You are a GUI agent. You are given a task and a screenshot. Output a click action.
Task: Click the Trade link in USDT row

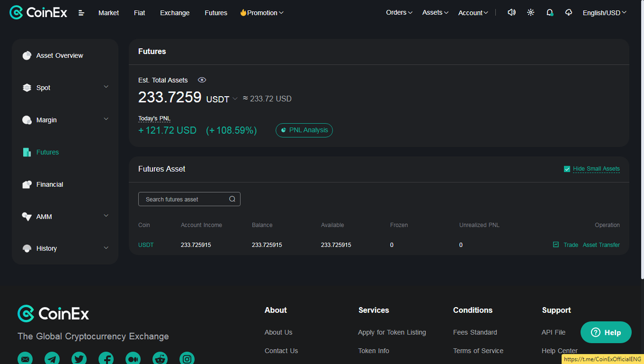point(571,245)
